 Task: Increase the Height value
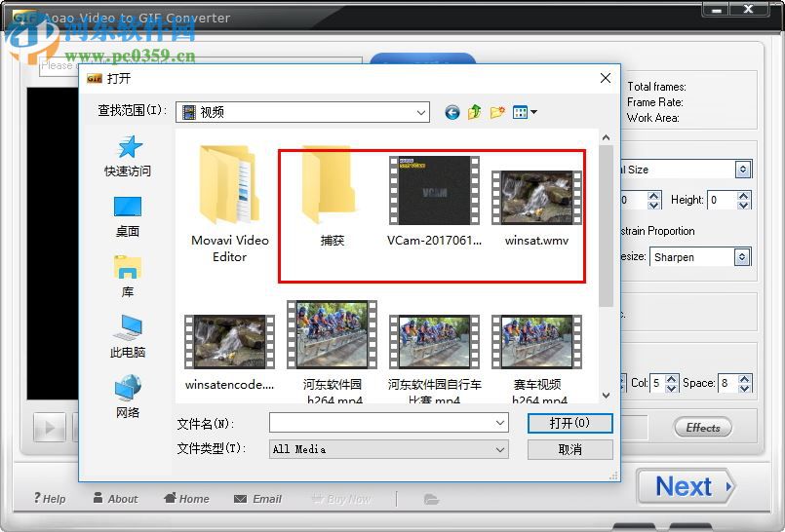pos(744,196)
